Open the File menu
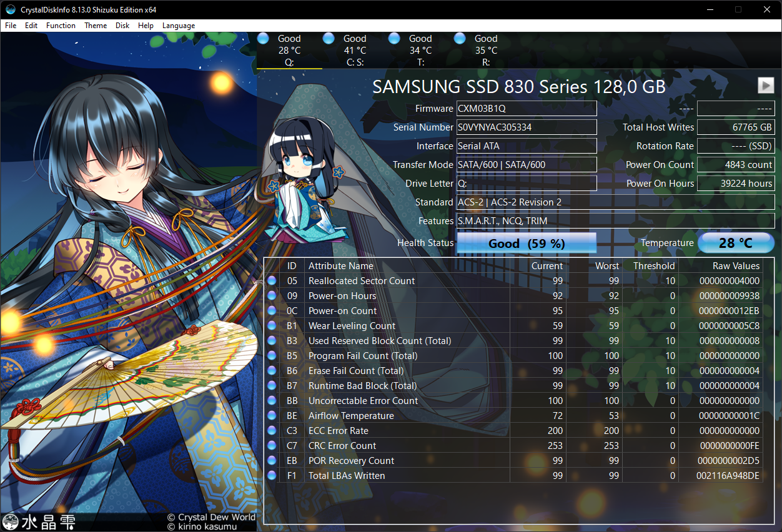Image resolution: width=782 pixels, height=532 pixels. click(x=11, y=26)
